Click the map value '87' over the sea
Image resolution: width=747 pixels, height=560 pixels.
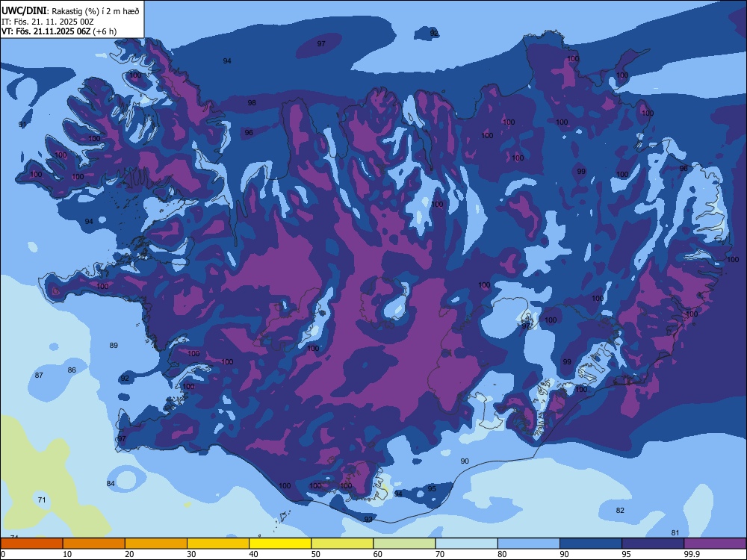[x=39, y=376]
